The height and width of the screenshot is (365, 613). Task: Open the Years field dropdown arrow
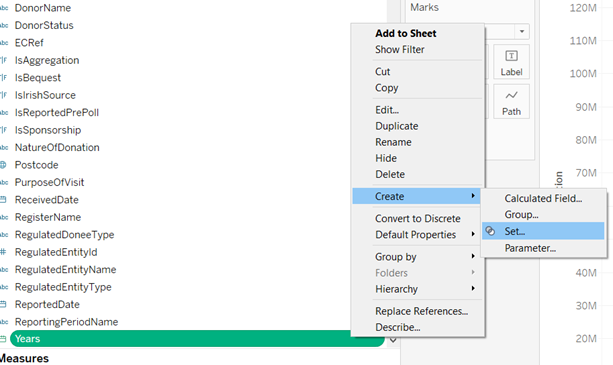[393, 340]
